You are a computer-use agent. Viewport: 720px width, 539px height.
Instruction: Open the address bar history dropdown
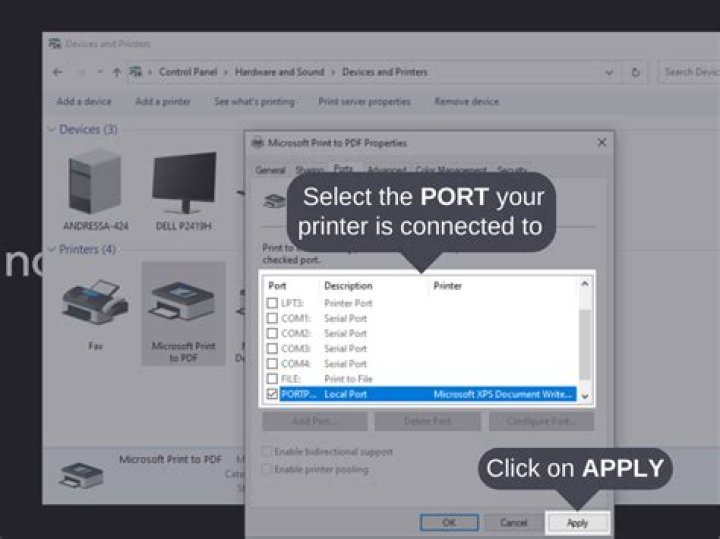pos(609,72)
